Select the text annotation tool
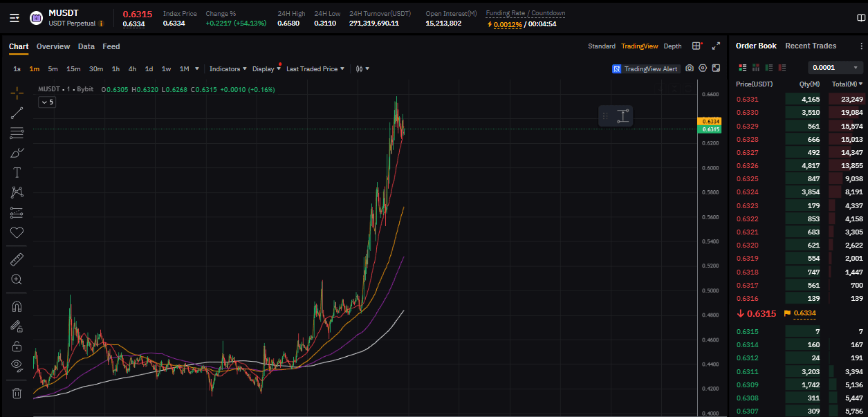868x417 pixels. pos(17,173)
